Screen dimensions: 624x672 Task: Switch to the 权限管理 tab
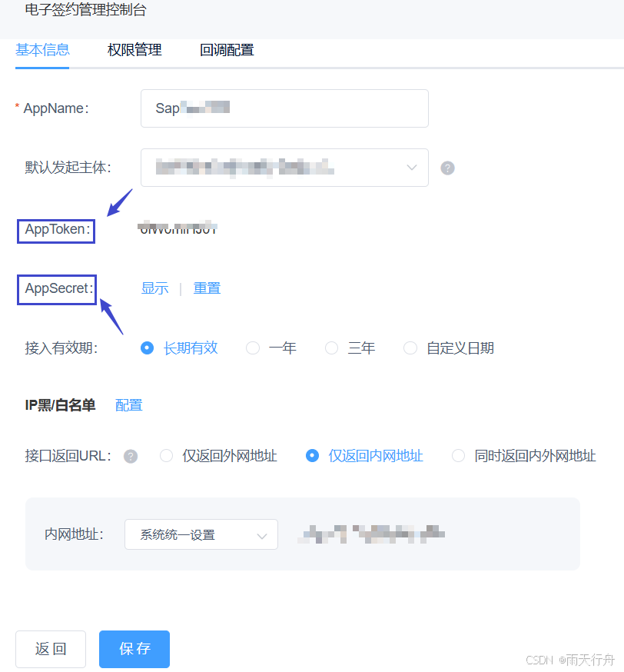pyautogui.click(x=134, y=49)
